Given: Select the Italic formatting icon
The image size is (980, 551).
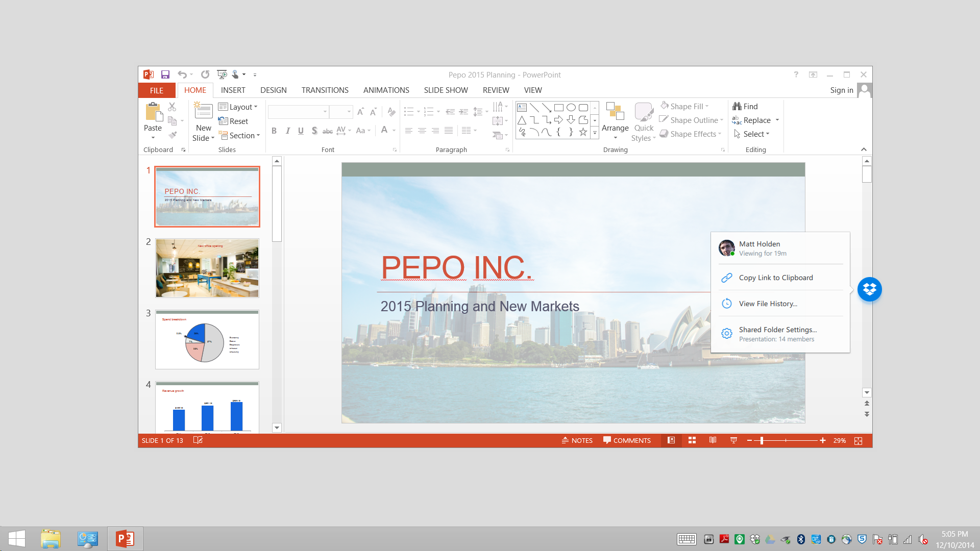Looking at the screenshot, I should [287, 131].
